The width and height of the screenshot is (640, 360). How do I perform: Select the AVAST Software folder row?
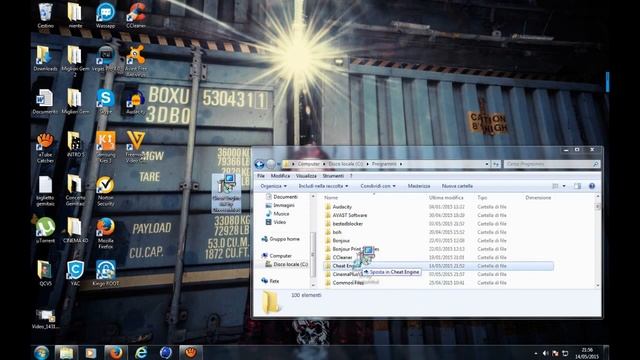click(438, 216)
